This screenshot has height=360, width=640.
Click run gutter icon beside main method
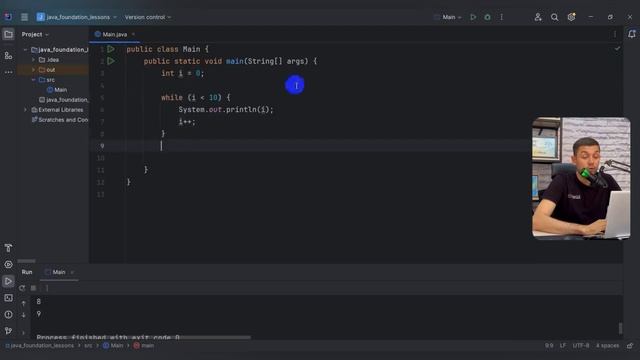pyautogui.click(x=111, y=61)
